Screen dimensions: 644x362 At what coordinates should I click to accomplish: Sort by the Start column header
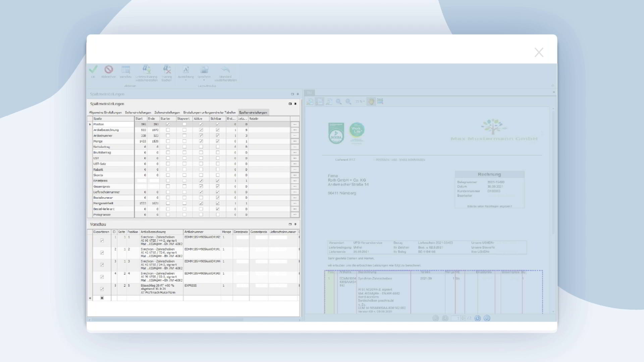(141, 119)
